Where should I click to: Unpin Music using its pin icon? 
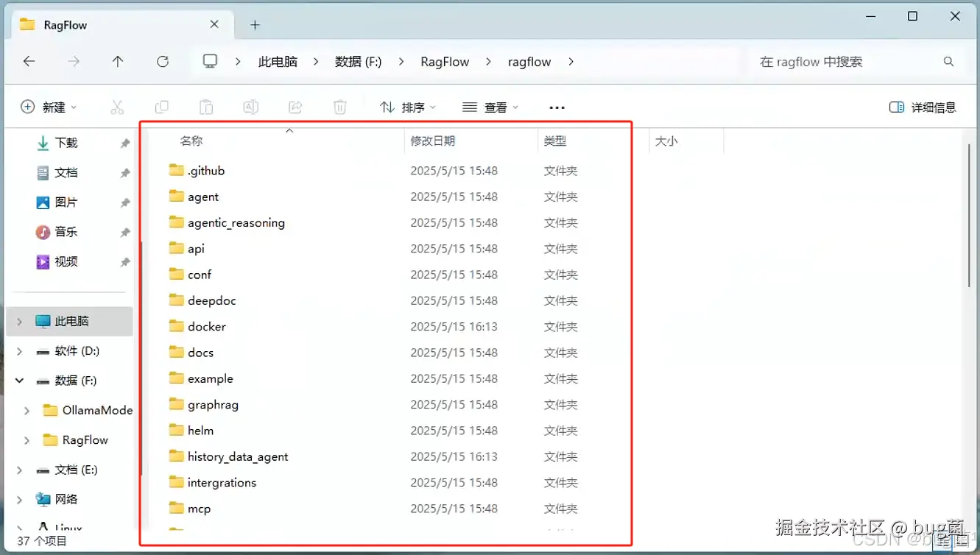pos(125,233)
